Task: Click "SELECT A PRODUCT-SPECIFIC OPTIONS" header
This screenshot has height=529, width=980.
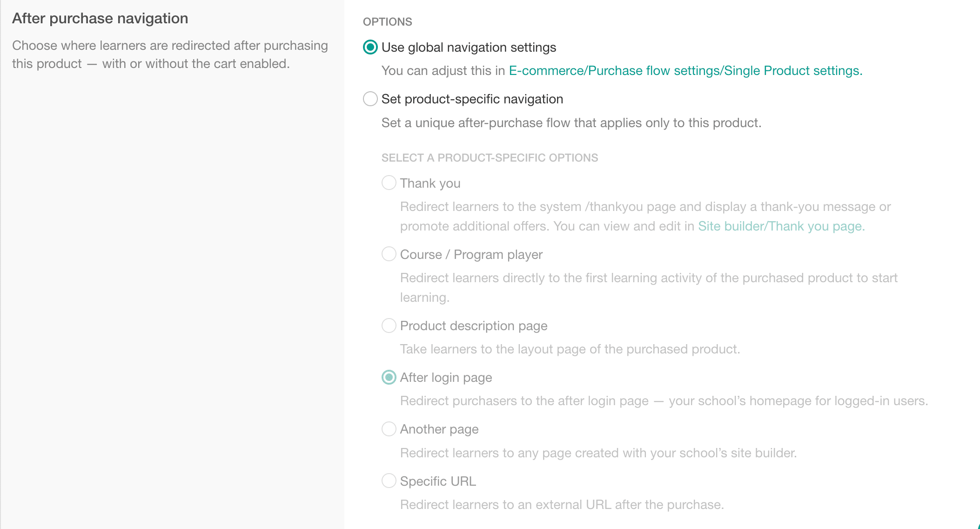Action: pos(490,157)
